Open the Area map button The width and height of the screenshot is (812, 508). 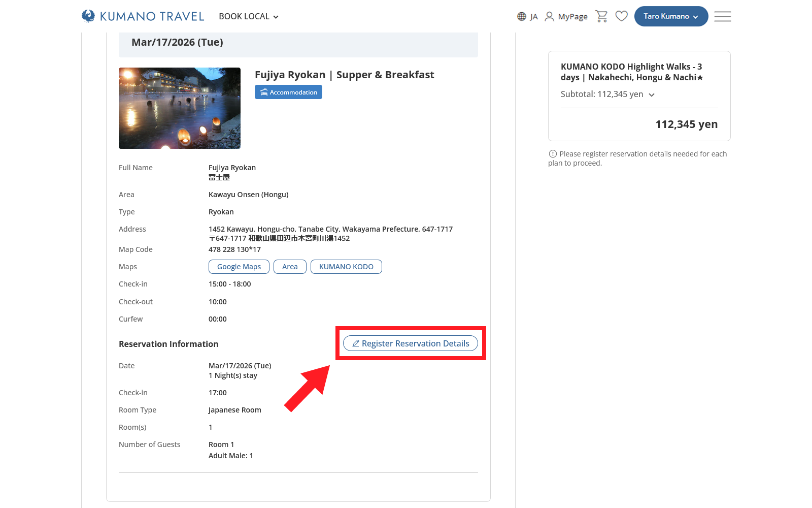pyautogui.click(x=290, y=267)
